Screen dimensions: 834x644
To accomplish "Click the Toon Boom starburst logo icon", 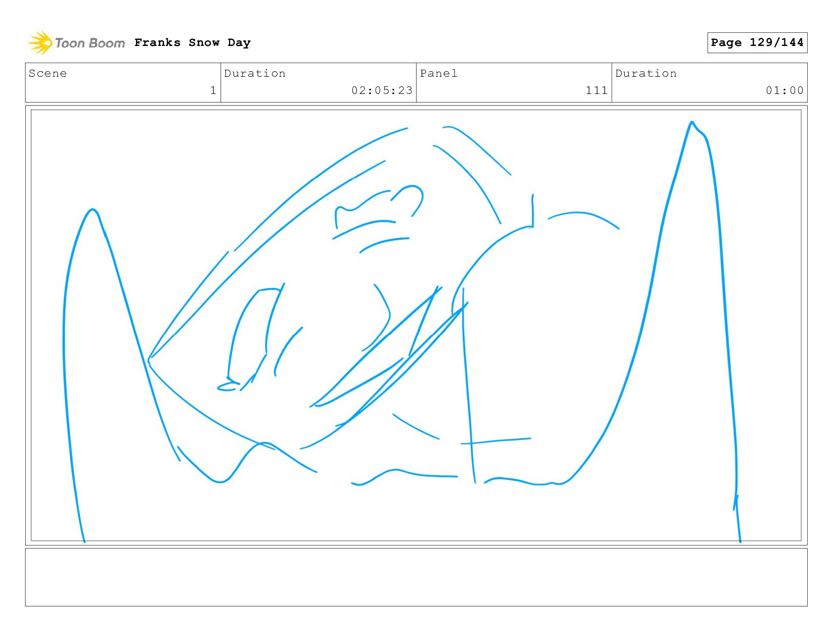I will (x=39, y=42).
